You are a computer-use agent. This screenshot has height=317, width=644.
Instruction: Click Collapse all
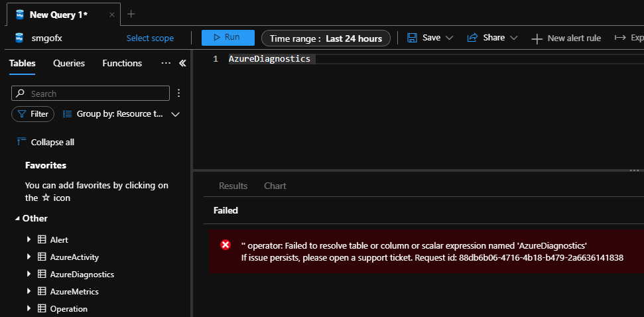point(52,142)
